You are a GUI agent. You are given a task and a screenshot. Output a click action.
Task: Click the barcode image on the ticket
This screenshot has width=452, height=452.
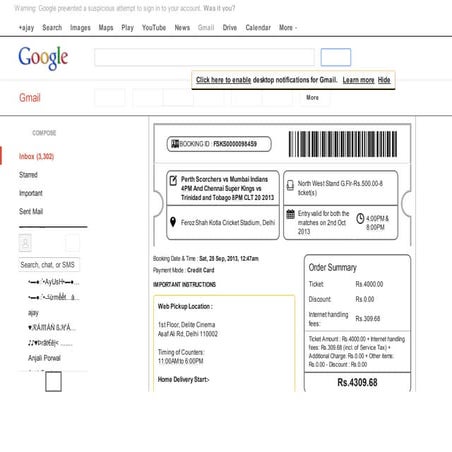(x=343, y=144)
